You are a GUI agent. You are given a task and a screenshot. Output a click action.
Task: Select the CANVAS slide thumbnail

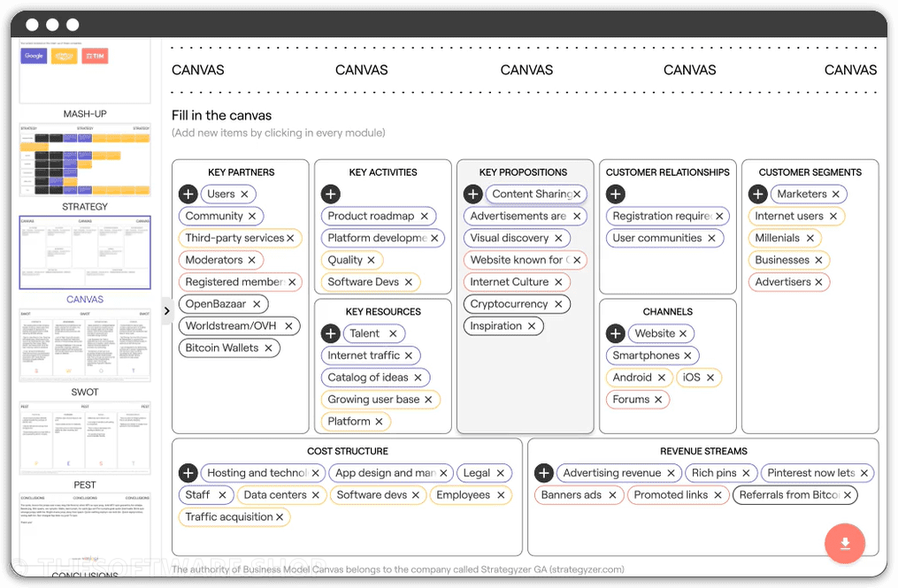click(x=85, y=253)
